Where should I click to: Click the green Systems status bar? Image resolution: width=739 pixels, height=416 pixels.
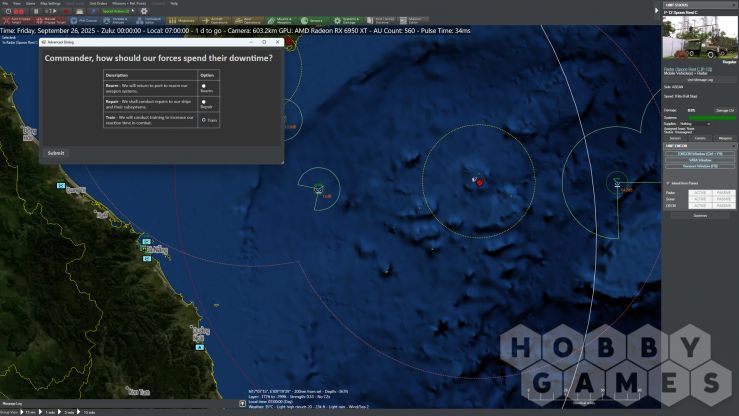[712, 118]
